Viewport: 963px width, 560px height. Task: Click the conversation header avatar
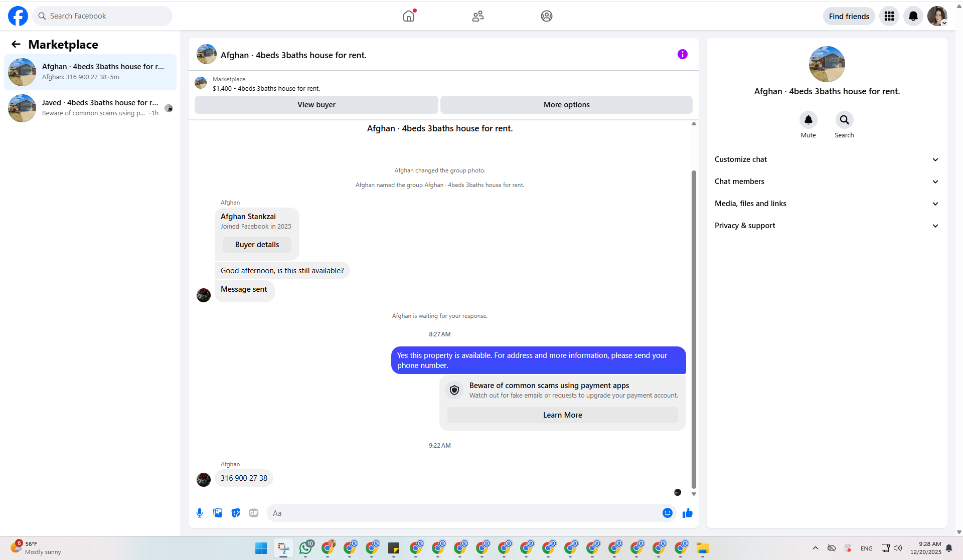click(207, 54)
